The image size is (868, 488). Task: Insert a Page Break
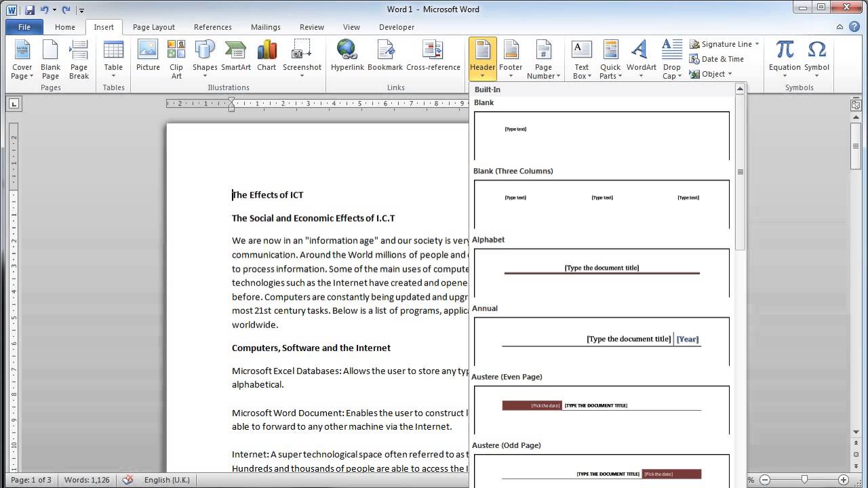(79, 60)
